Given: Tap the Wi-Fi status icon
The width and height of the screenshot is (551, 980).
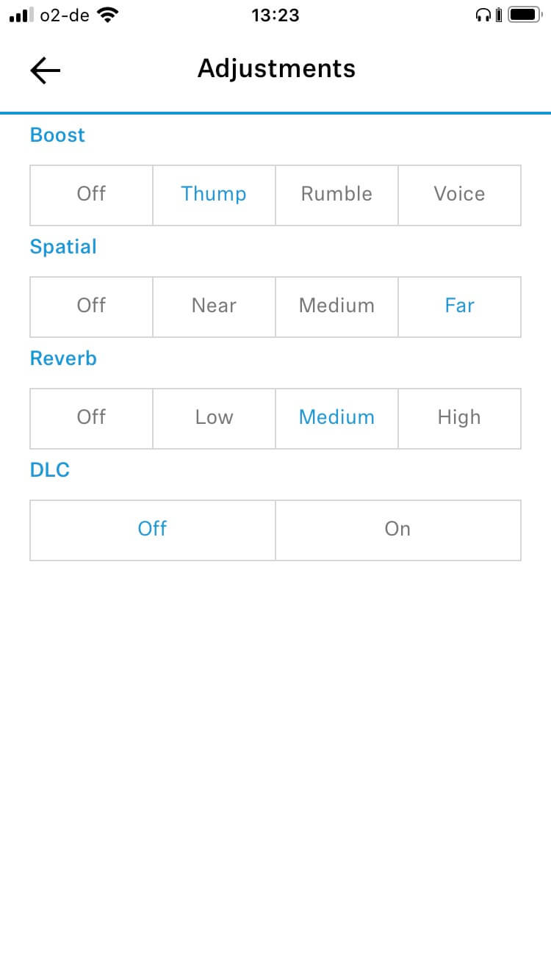Looking at the screenshot, I should (x=108, y=15).
